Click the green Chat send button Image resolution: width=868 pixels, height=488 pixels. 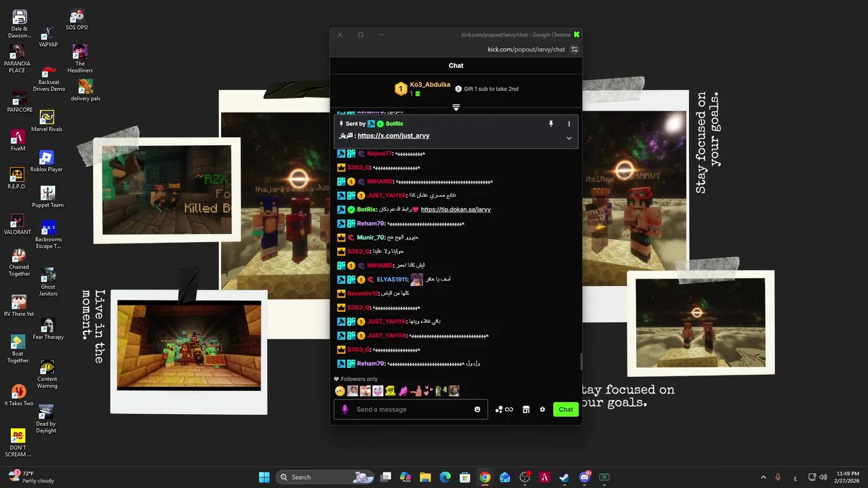(566, 409)
